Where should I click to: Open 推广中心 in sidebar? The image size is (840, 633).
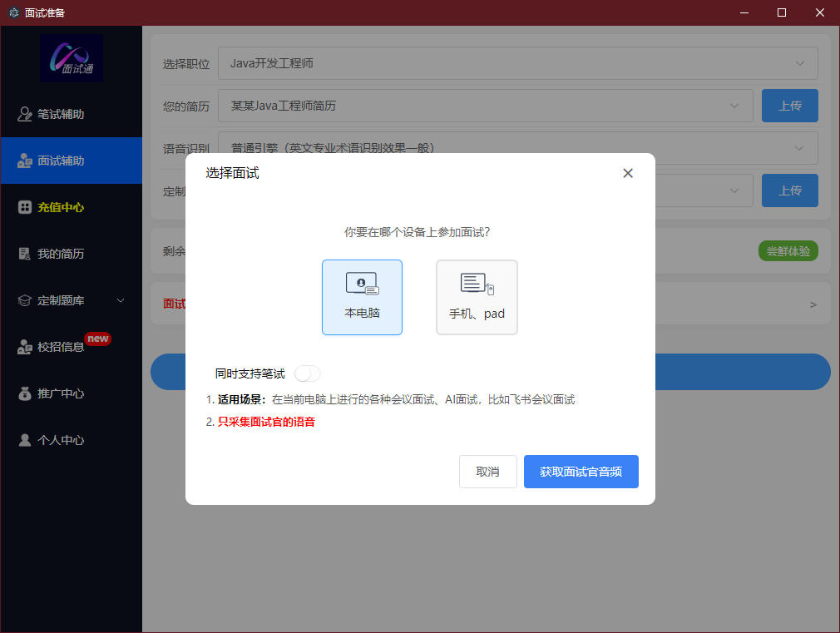(72, 393)
